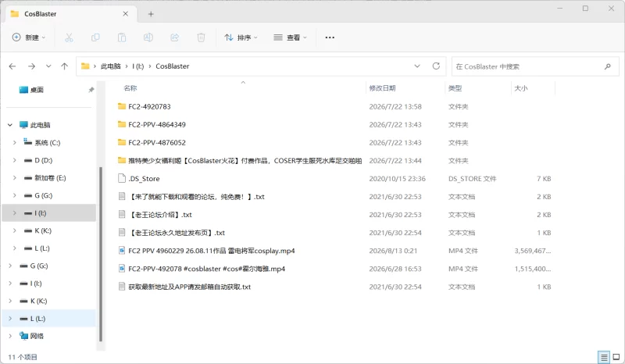Click the search magnifier icon
The image size is (625, 364).
[x=608, y=66]
